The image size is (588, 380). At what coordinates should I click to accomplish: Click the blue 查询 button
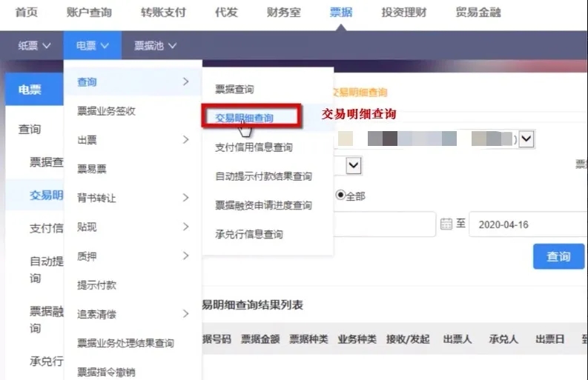(559, 256)
